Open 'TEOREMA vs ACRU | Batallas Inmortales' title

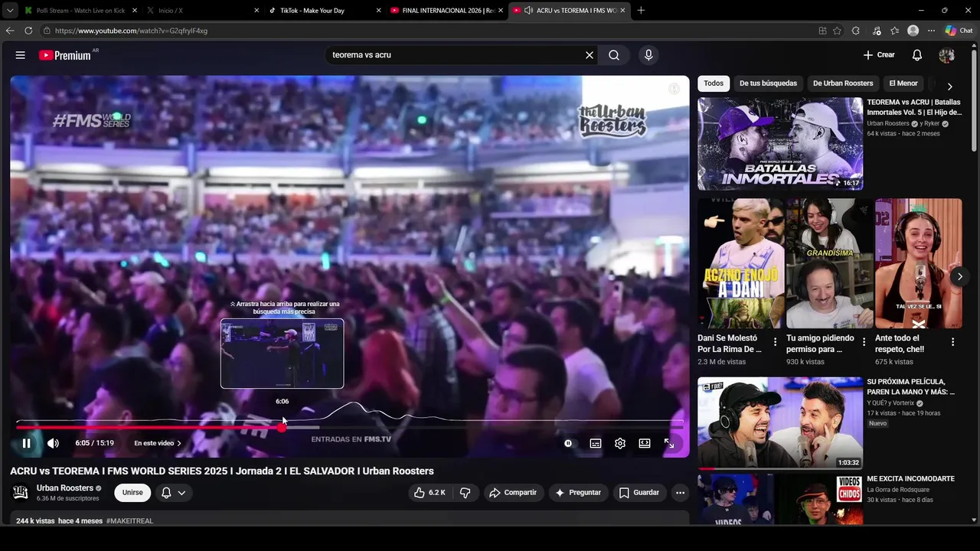tap(914, 107)
